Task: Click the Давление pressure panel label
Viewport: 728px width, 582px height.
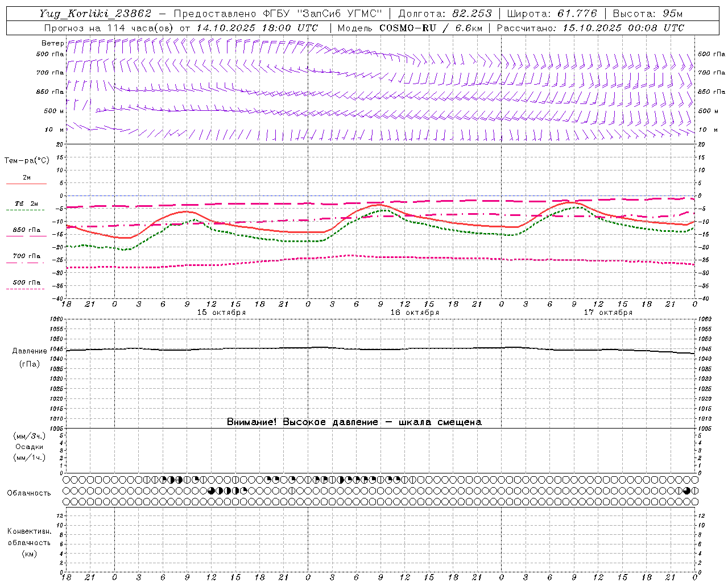Action: pyautogui.click(x=30, y=351)
